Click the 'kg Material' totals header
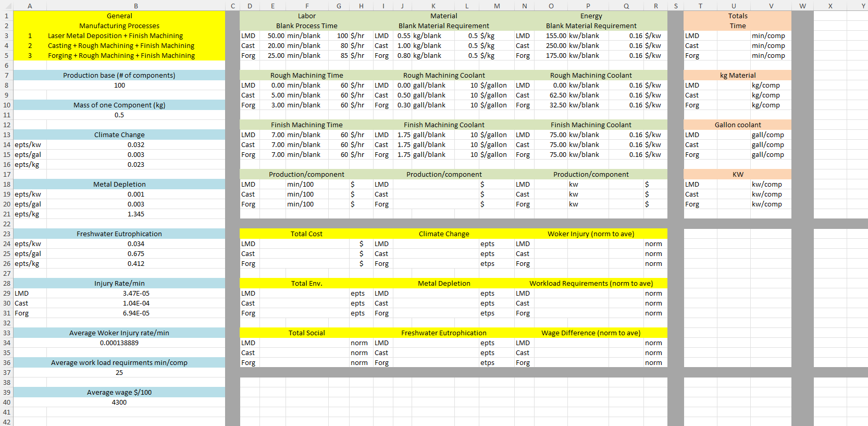Screen dimensions: 868x426 coord(738,75)
